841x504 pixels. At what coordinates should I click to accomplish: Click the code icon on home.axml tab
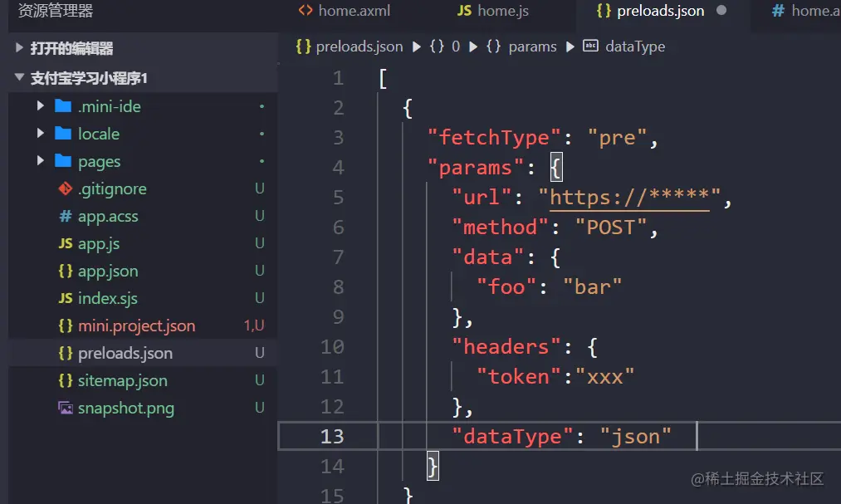coord(306,10)
